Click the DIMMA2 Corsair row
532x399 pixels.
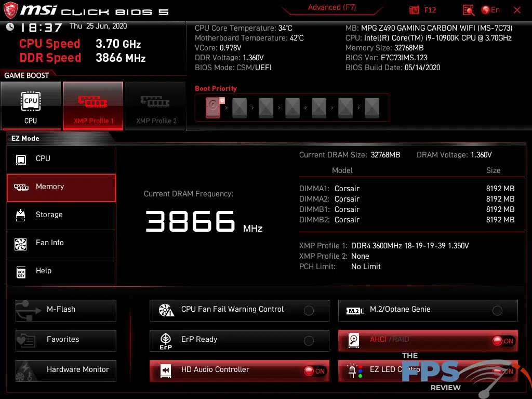(407, 199)
